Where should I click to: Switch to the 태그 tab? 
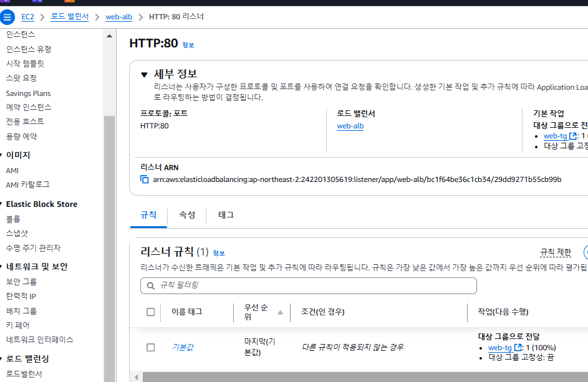pos(226,215)
